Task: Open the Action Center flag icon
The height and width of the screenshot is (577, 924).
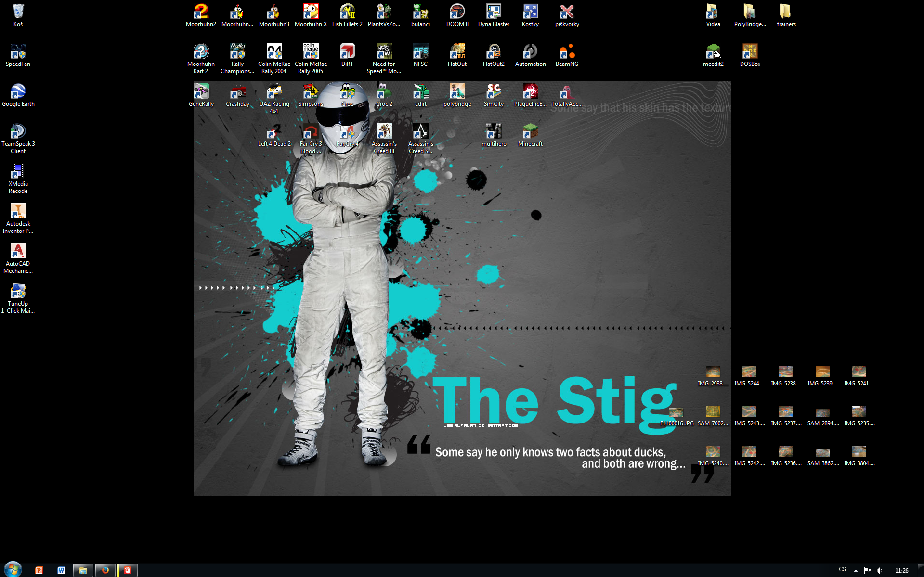Action: [868, 570]
